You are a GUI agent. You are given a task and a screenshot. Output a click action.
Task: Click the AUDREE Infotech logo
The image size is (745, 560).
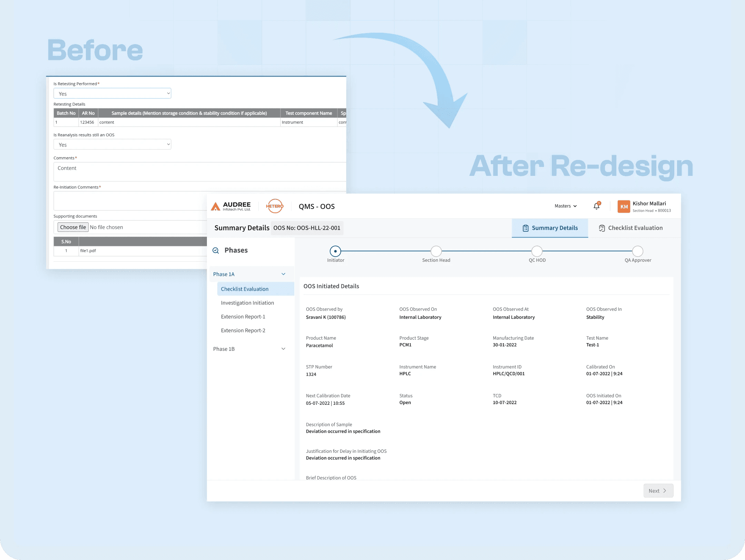coord(231,206)
